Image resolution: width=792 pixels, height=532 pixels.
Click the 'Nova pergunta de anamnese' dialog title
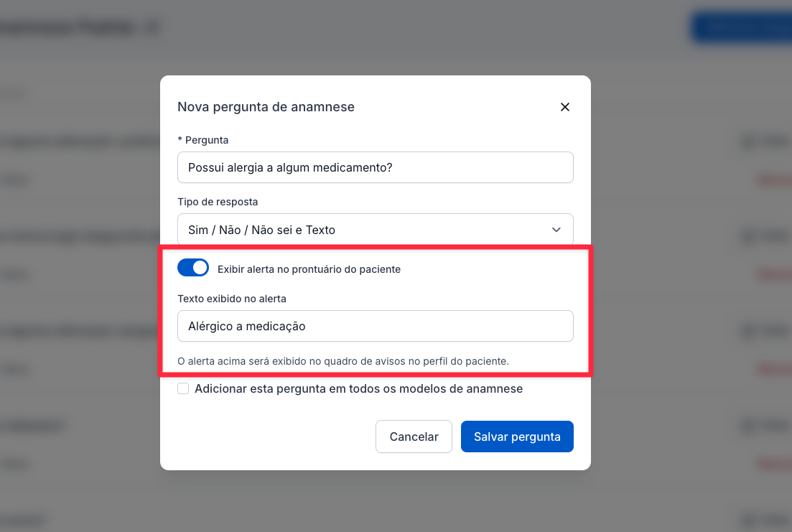[266, 107]
